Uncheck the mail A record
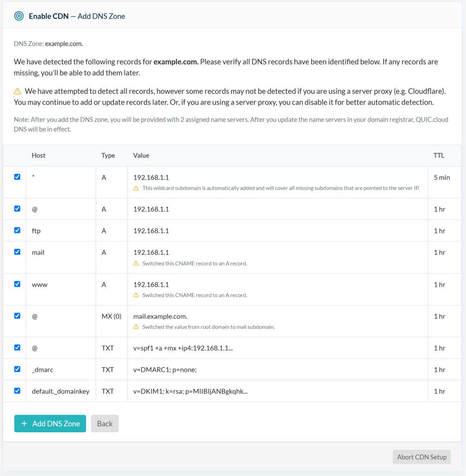Image resolution: width=466 pixels, height=476 pixels. coord(17,252)
